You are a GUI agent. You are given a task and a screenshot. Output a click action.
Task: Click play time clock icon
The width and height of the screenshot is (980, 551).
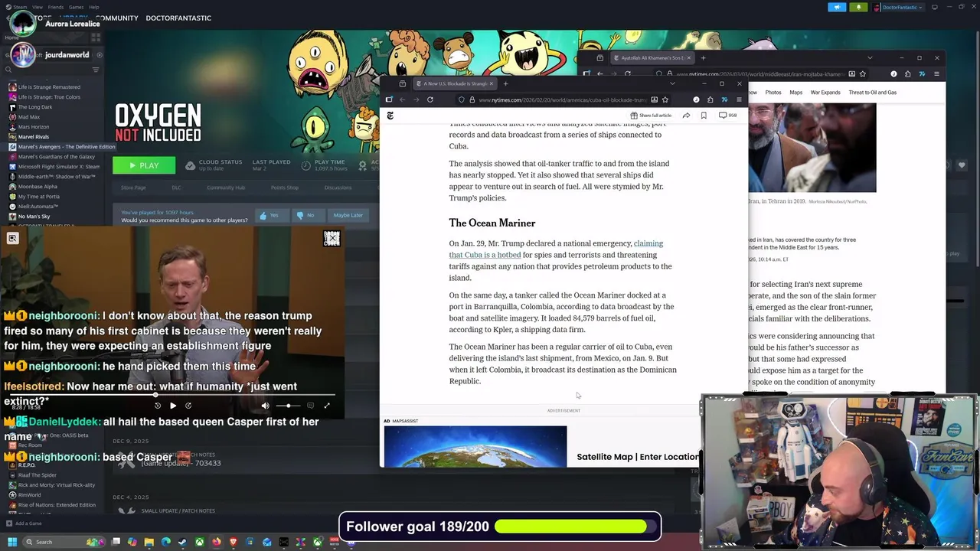pos(305,165)
